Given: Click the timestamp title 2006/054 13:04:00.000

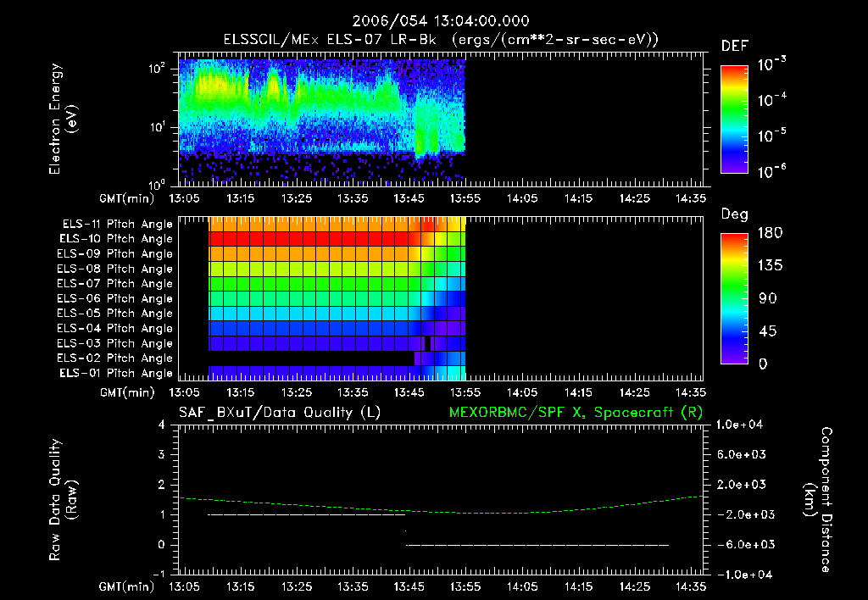Looking at the screenshot, I should tap(441, 21).
